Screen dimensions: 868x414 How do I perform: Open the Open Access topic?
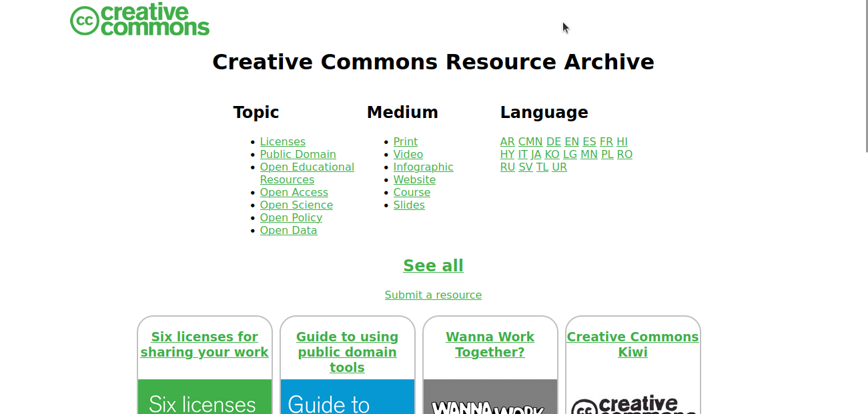coord(294,192)
